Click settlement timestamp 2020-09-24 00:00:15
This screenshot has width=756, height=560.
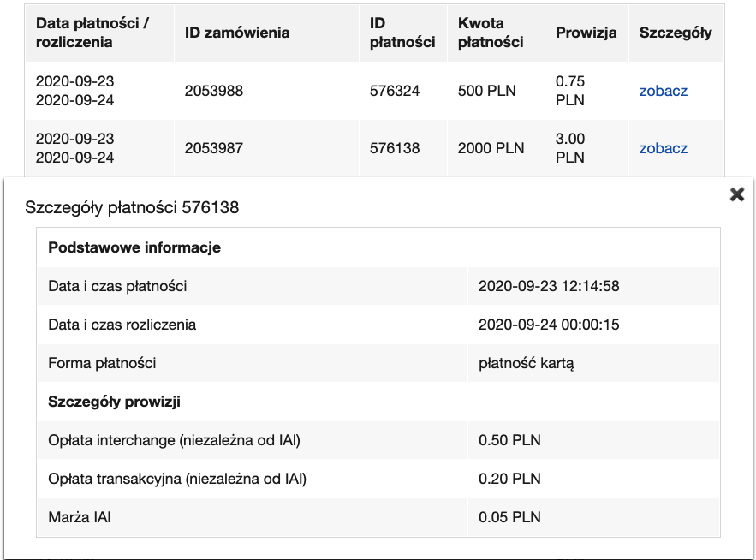pos(549,325)
